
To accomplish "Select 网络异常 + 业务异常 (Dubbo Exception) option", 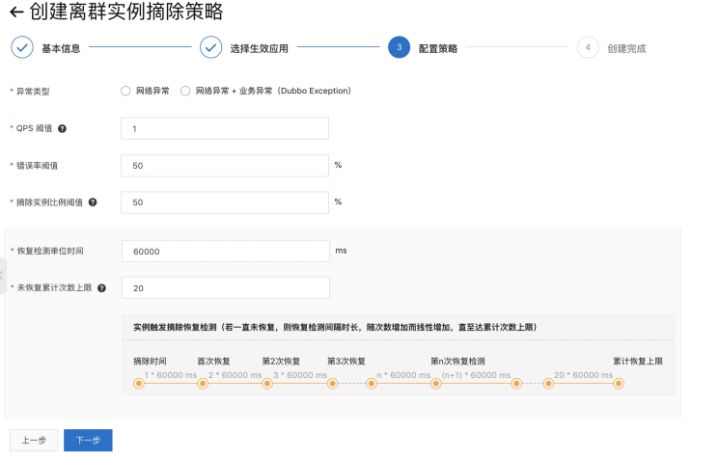I will pyautogui.click(x=185, y=91).
